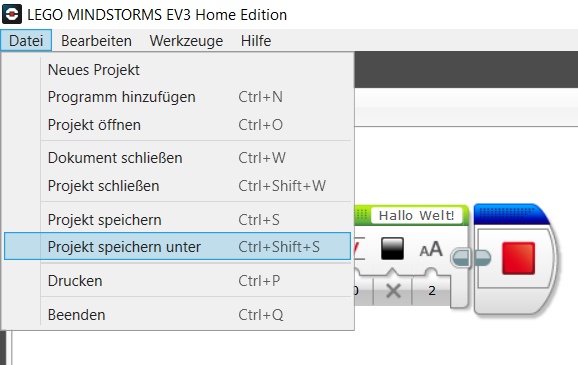
Task: Click the LEGO MINDSTORMS app icon in title bar
Action: point(12,14)
